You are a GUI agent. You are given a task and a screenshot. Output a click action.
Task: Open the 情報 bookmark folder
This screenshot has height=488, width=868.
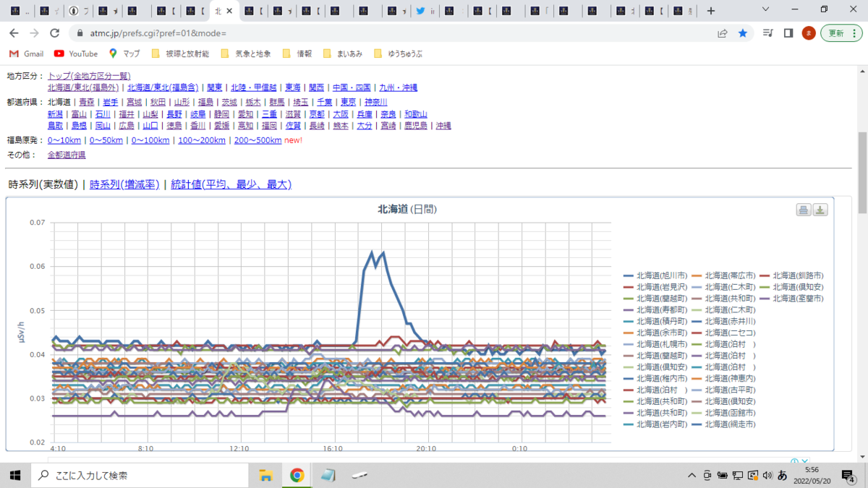(x=297, y=53)
